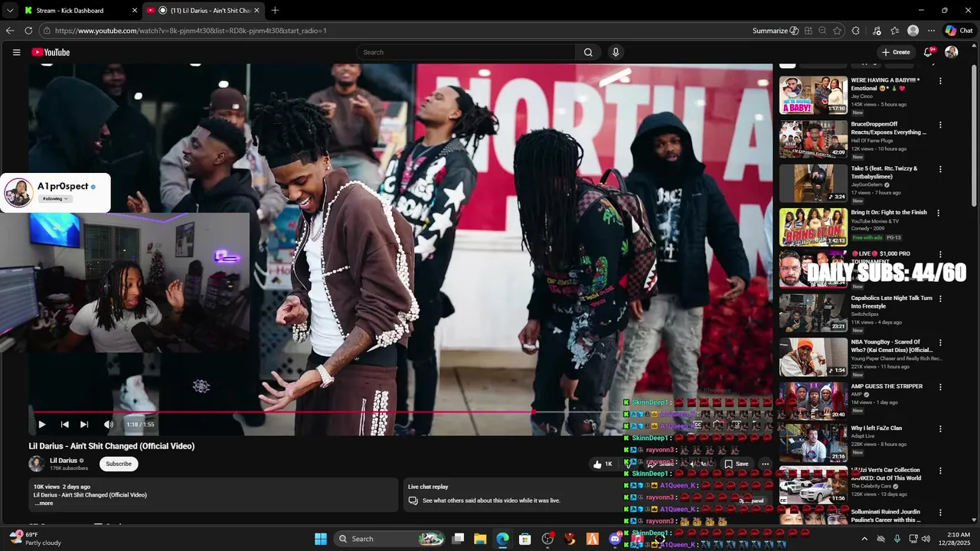Like the video with thumbs up
Image resolution: width=980 pixels, height=551 pixels.
click(603, 464)
